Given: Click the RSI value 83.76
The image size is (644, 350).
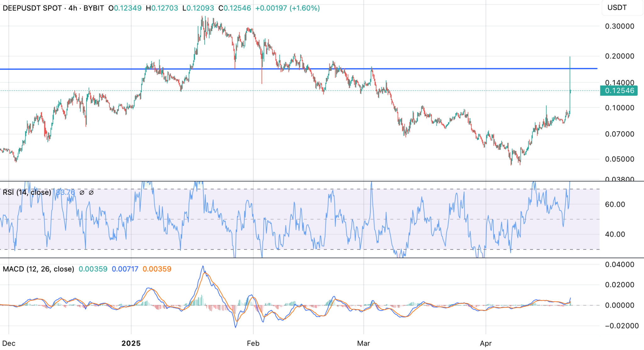Looking at the screenshot, I should 65,192.
